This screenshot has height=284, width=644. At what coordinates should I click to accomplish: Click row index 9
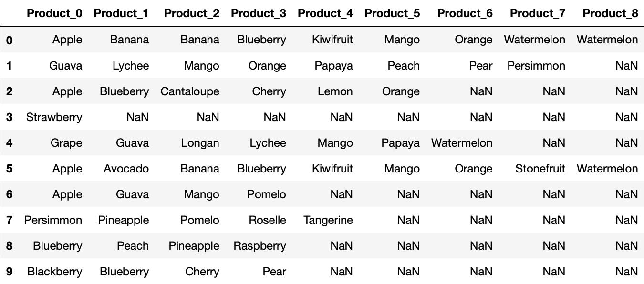tap(10, 272)
